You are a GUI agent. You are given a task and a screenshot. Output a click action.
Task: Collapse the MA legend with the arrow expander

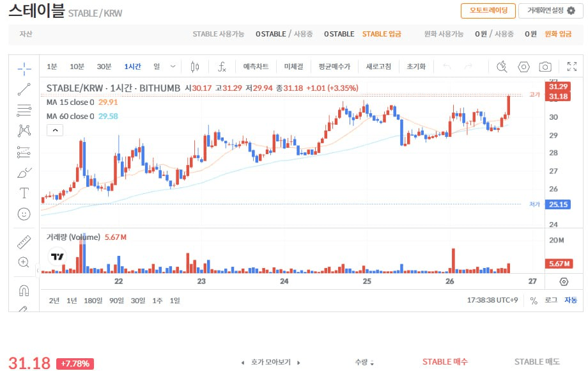tap(55, 130)
